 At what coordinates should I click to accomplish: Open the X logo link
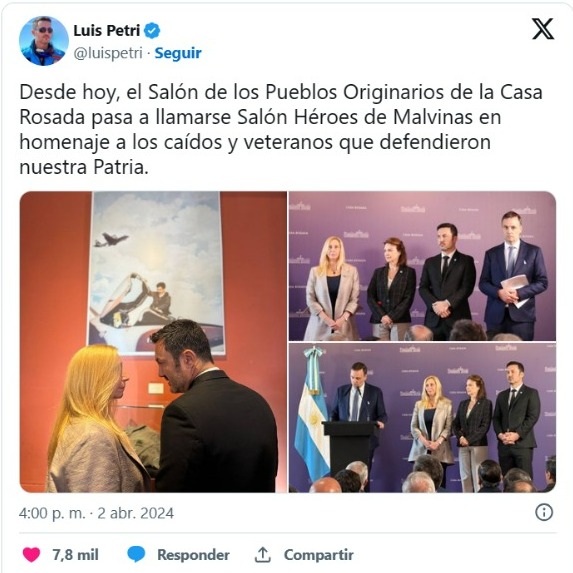(x=543, y=29)
